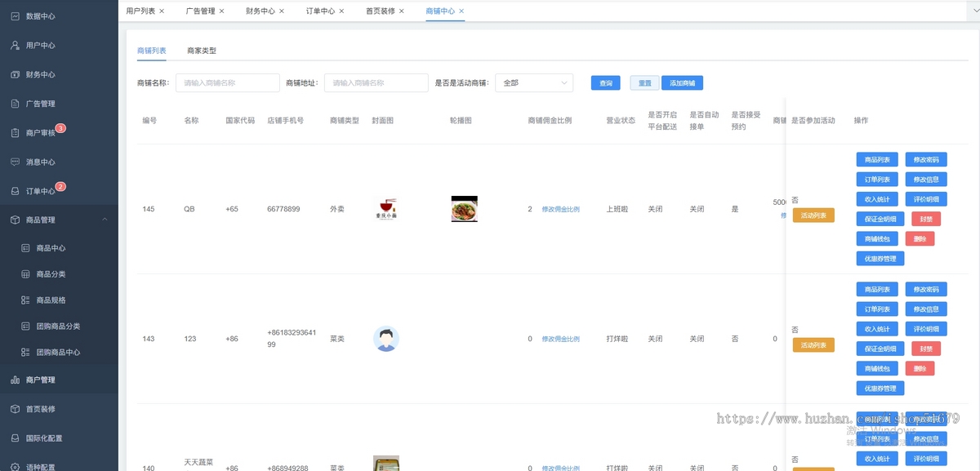Close the 财务中心 tab
Viewport: 980px width, 471px height.
[282, 11]
